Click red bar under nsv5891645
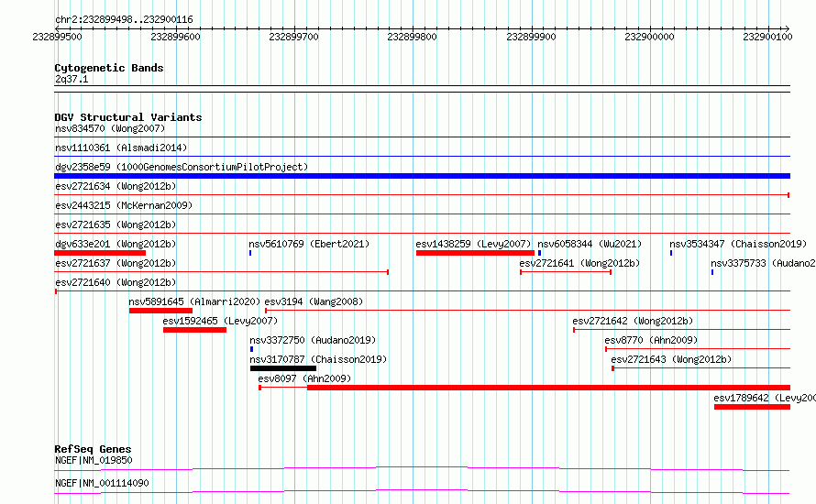816x504 pixels. tap(160, 311)
